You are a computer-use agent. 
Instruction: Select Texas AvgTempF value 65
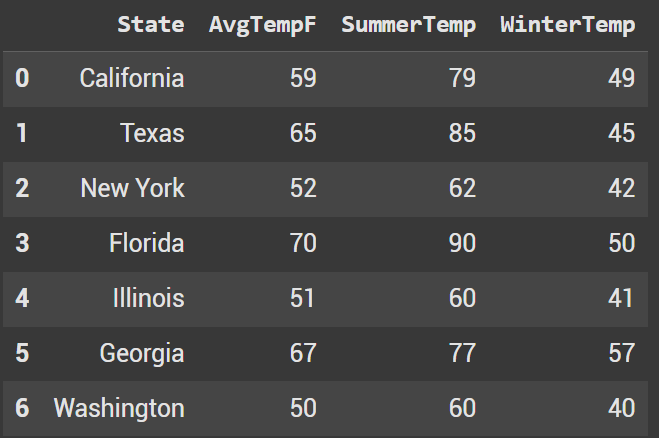[x=302, y=133]
